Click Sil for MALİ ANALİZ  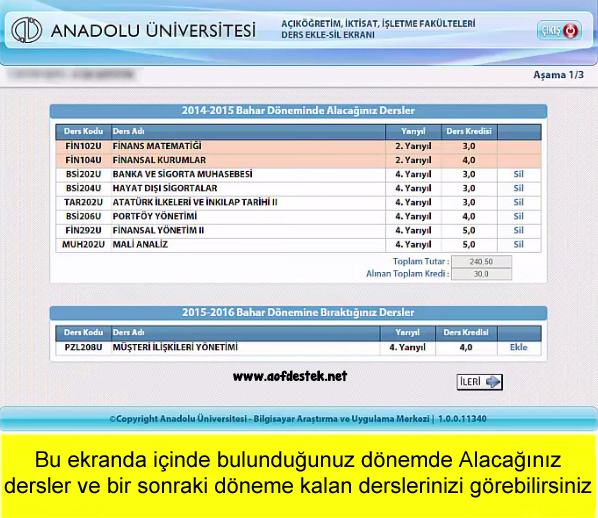[x=518, y=245]
